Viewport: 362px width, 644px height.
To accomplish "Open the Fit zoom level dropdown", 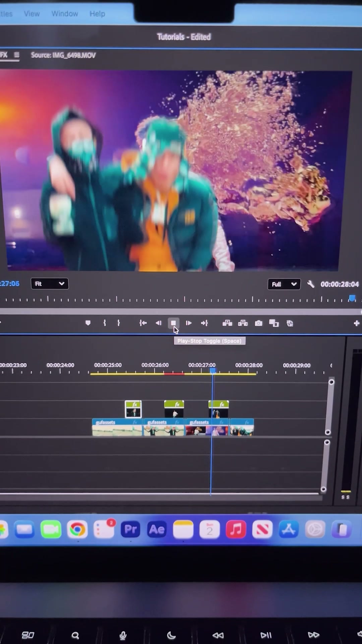I will click(50, 284).
